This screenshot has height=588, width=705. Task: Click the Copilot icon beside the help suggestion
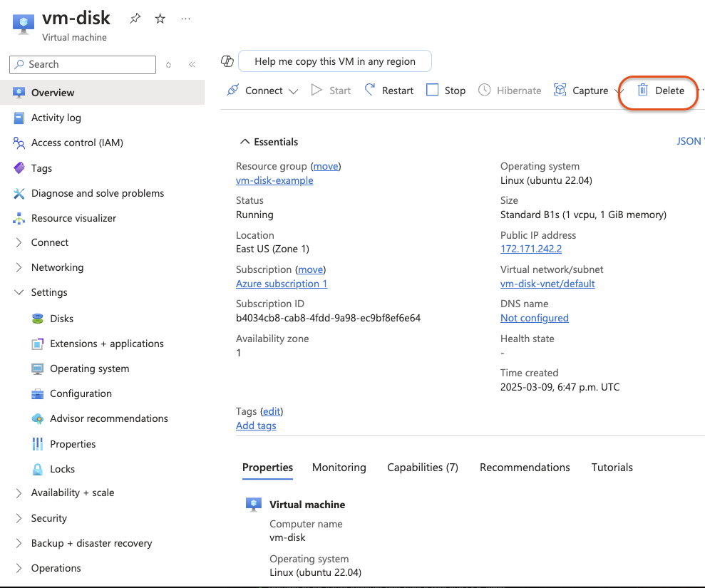[x=227, y=61]
